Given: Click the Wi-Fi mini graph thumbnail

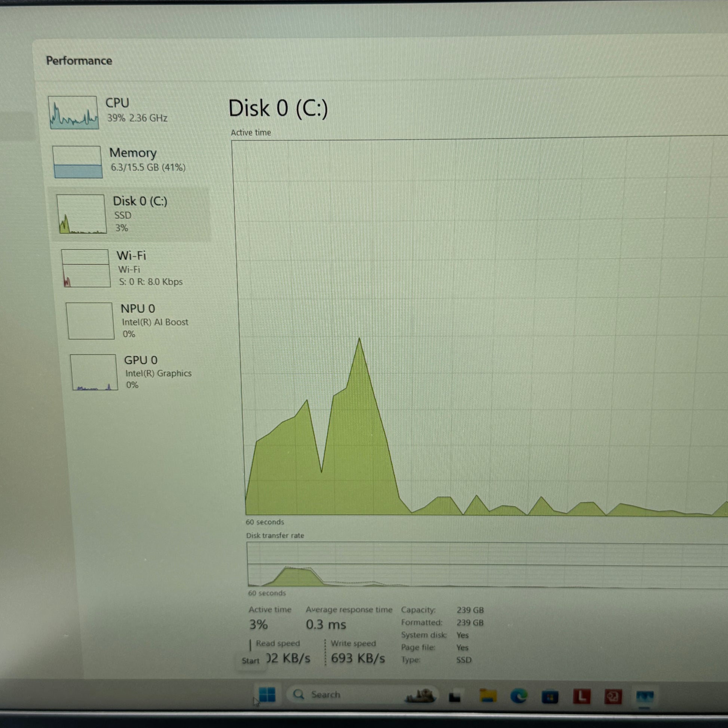Looking at the screenshot, I should coord(86,268).
